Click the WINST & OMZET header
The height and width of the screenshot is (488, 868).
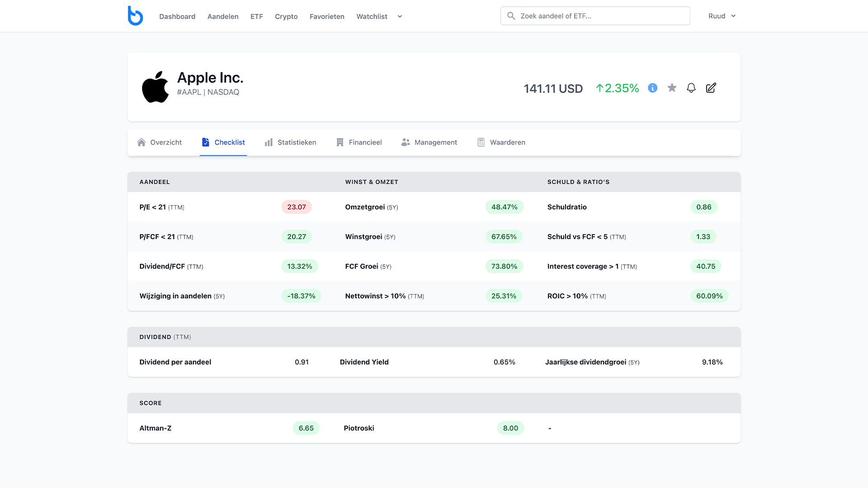[x=372, y=182]
